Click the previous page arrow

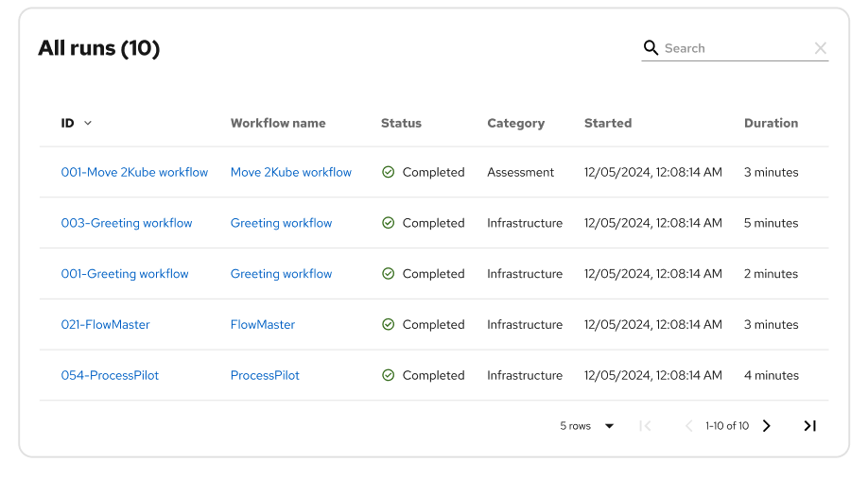tap(688, 426)
